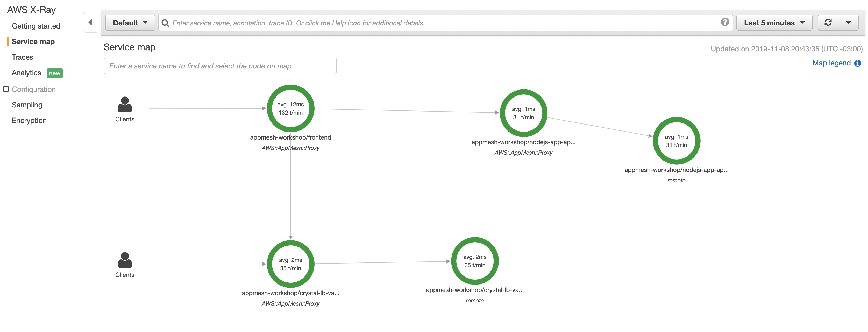Open the refresh options dropdown arrow

[x=848, y=23]
